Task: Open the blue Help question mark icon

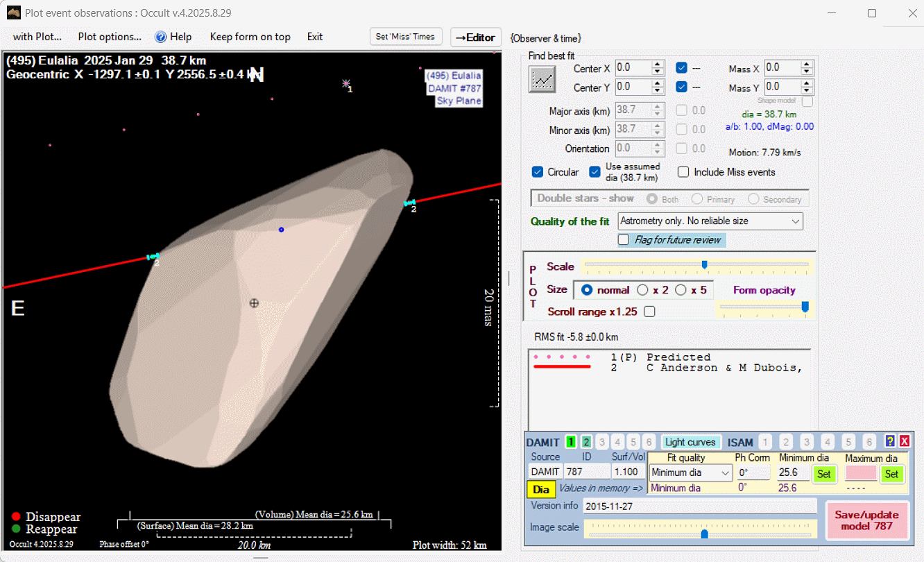Action: [161, 37]
